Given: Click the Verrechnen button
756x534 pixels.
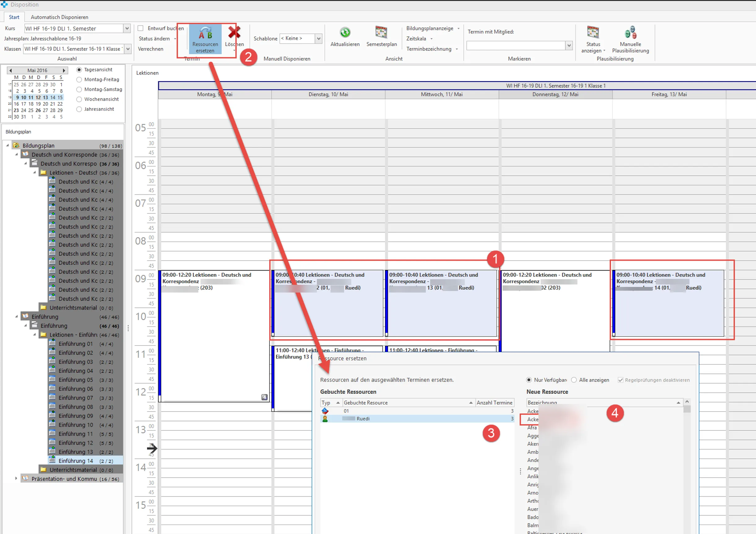Looking at the screenshot, I should click(150, 49).
